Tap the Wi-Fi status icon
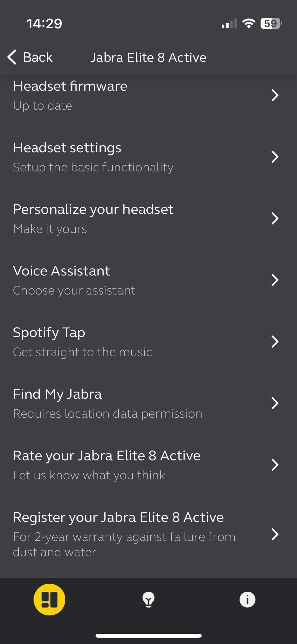 coord(249,24)
